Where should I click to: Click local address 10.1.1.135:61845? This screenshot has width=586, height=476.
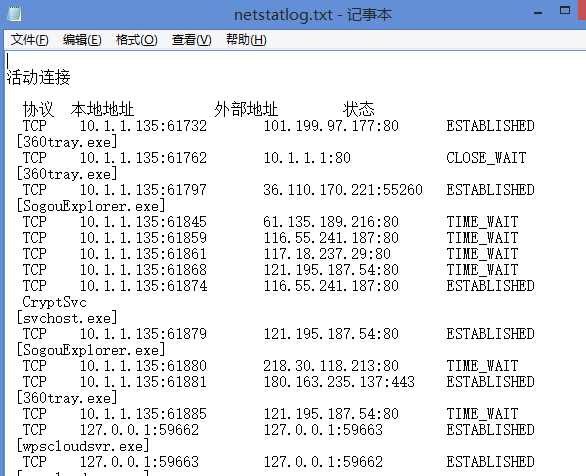coord(143,222)
